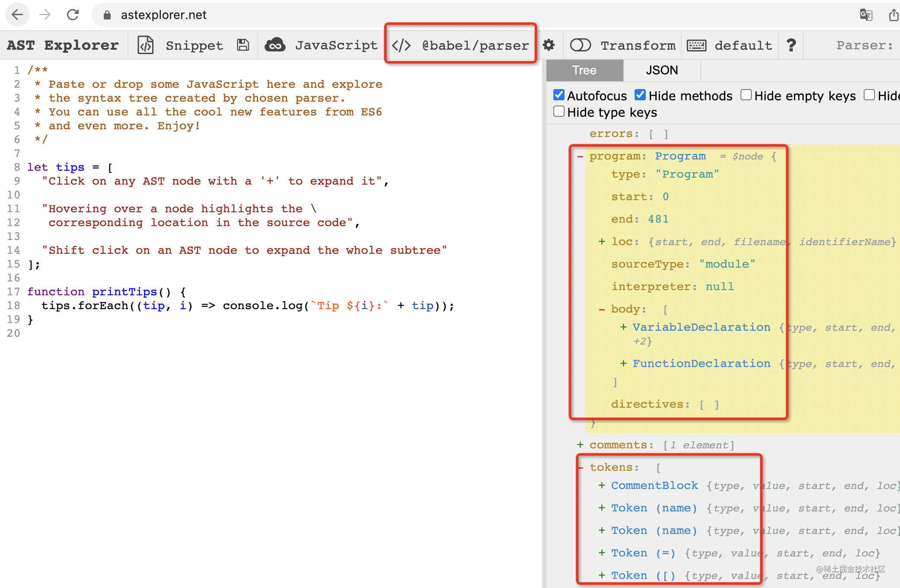Image resolution: width=900 pixels, height=588 pixels.
Task: Click the Snippet file-code icon
Action: (146, 45)
